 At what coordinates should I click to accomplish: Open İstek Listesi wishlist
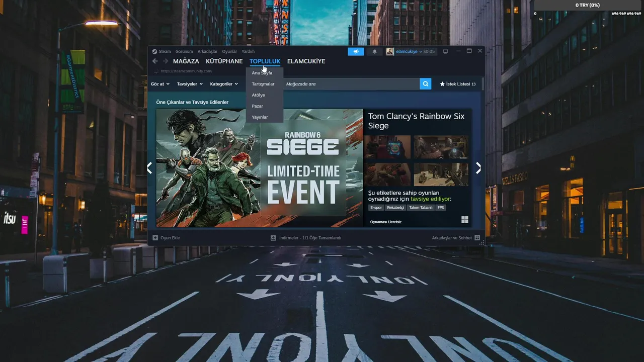click(x=458, y=84)
